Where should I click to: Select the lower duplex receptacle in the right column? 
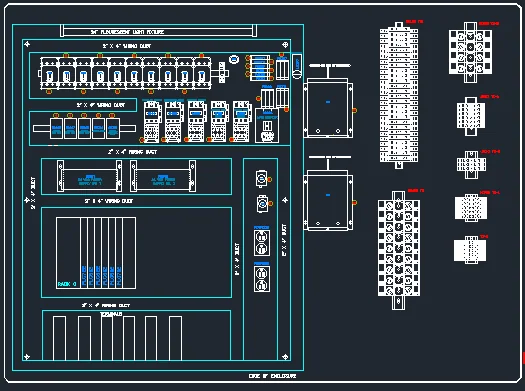click(x=262, y=279)
